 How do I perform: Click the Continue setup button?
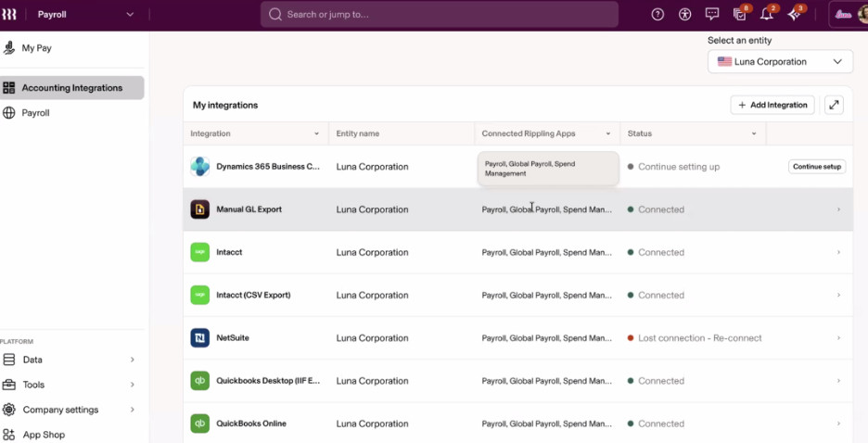pos(816,167)
